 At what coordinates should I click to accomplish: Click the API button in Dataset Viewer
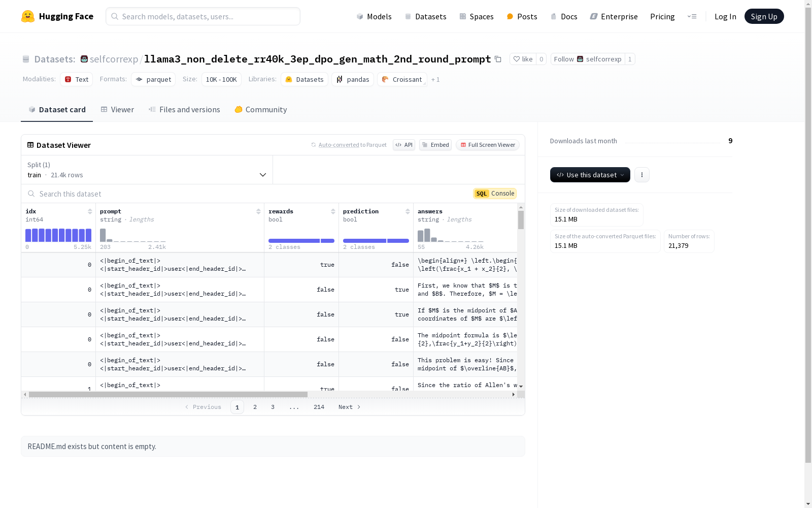tap(404, 145)
